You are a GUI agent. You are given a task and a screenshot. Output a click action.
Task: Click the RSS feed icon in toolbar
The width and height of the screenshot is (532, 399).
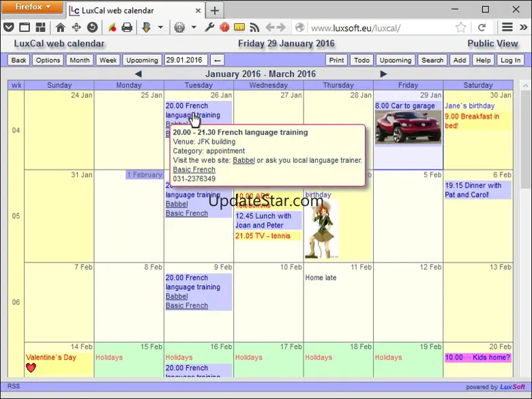[x=254, y=27]
